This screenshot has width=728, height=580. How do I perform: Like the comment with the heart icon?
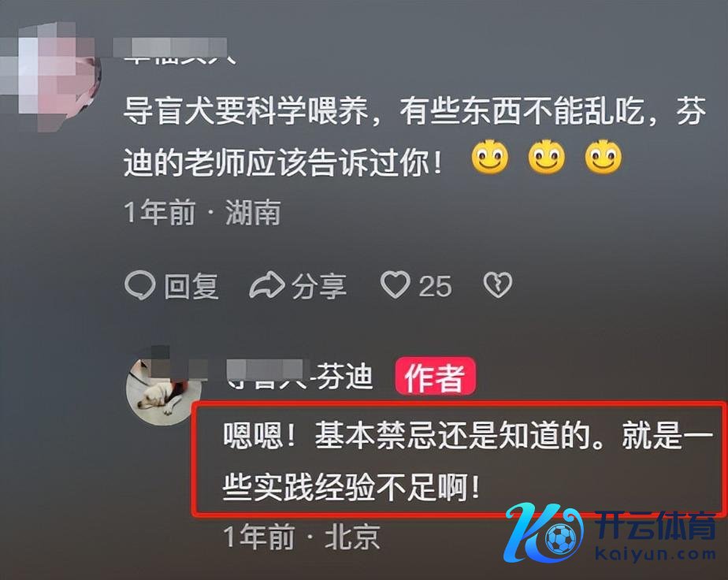click(x=395, y=284)
